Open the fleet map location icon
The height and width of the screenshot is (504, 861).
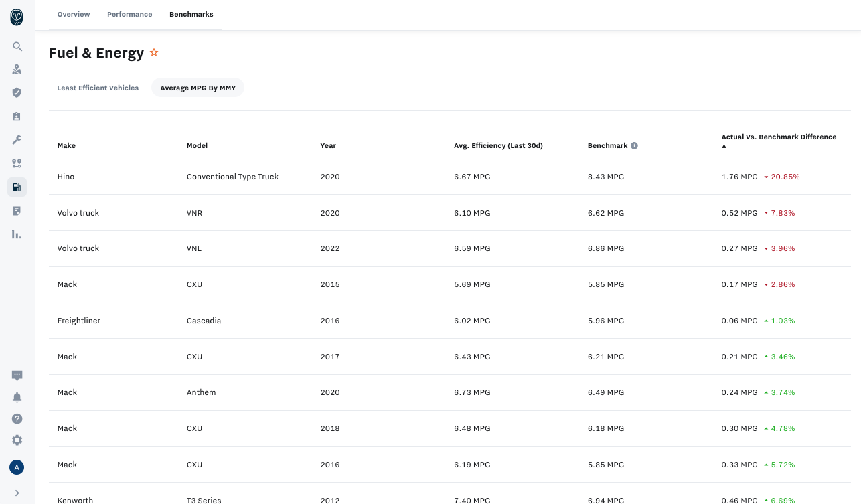[x=17, y=70]
